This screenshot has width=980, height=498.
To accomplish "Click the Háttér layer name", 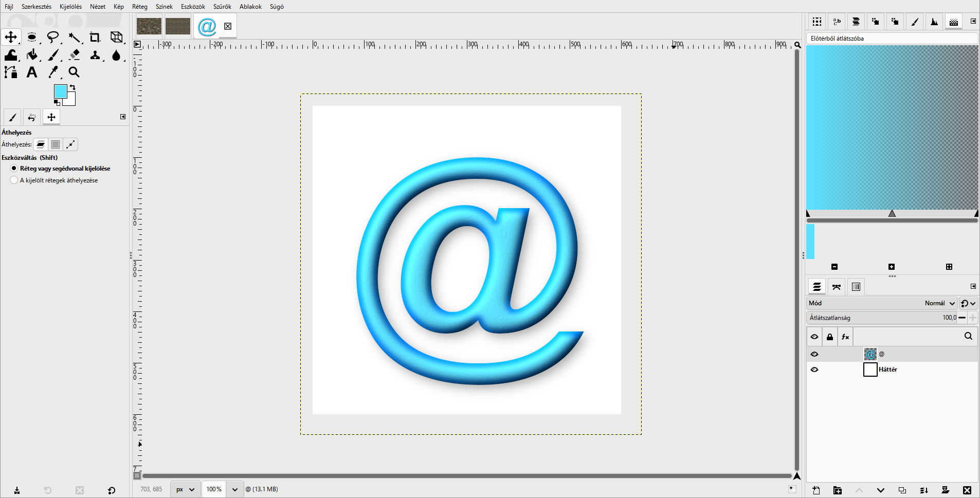I will point(888,370).
